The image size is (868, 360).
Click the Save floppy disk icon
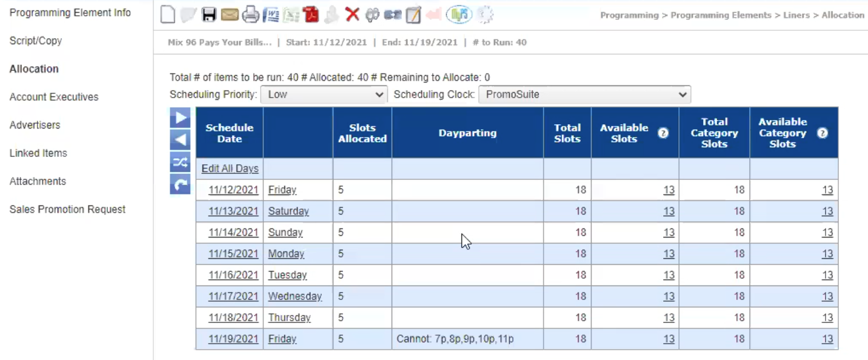pos(209,15)
